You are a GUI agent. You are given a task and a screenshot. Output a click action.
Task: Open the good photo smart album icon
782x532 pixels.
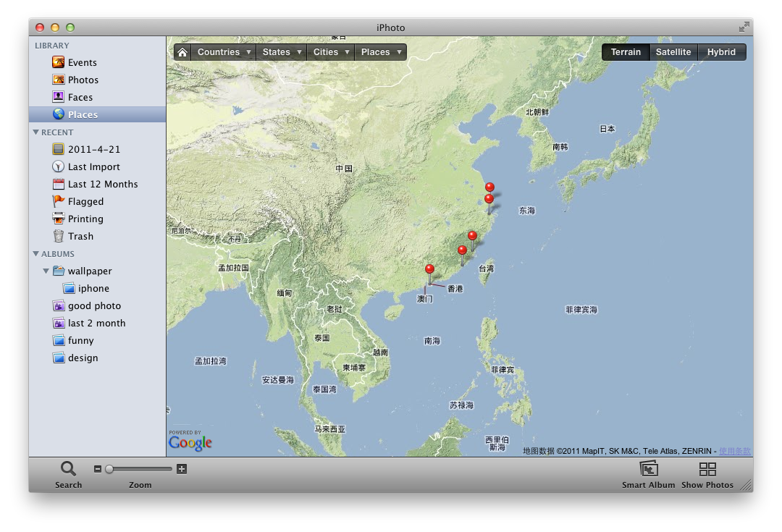59,305
